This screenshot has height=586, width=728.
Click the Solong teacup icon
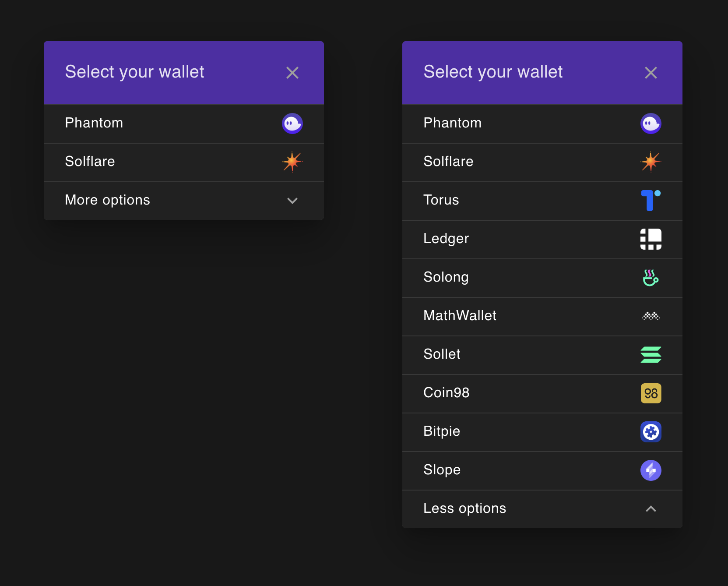click(651, 278)
